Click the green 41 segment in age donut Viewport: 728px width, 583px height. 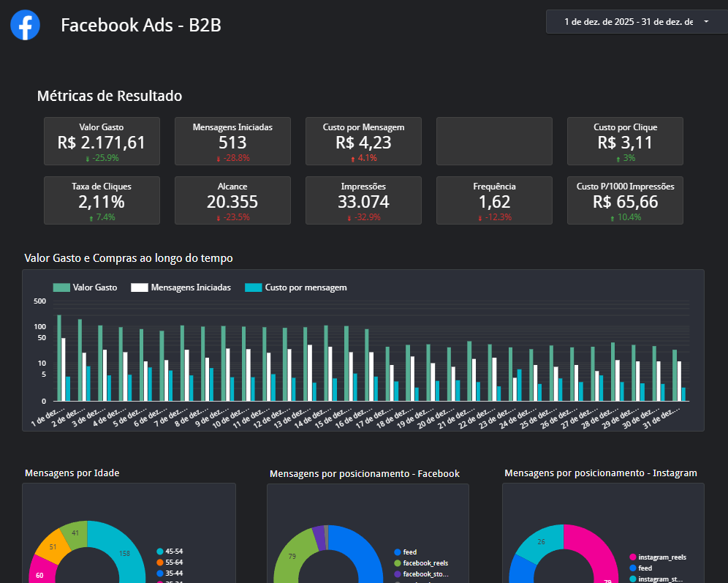[75, 533]
